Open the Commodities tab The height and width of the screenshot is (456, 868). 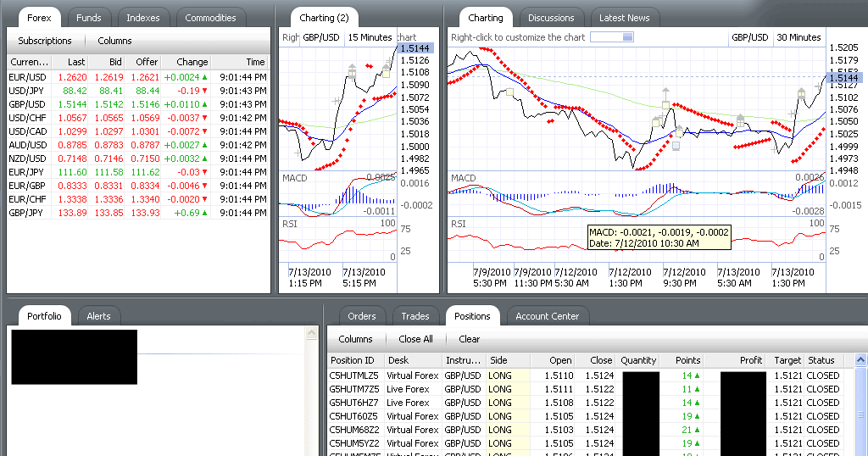click(210, 18)
